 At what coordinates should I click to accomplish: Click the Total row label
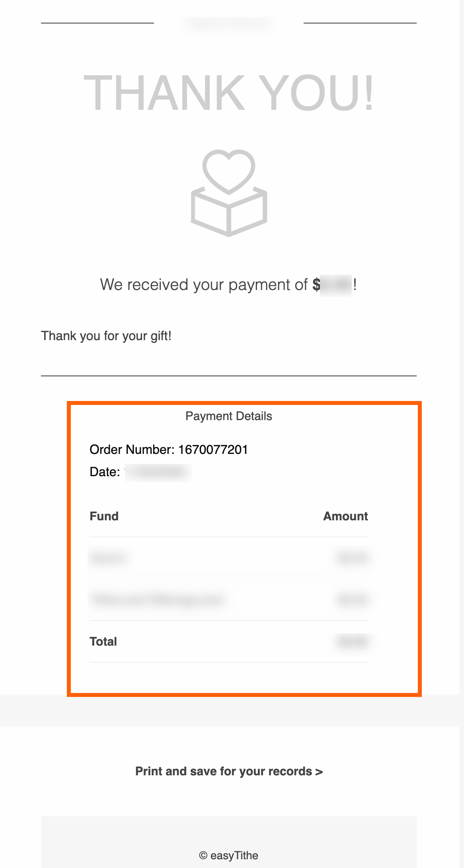point(103,642)
